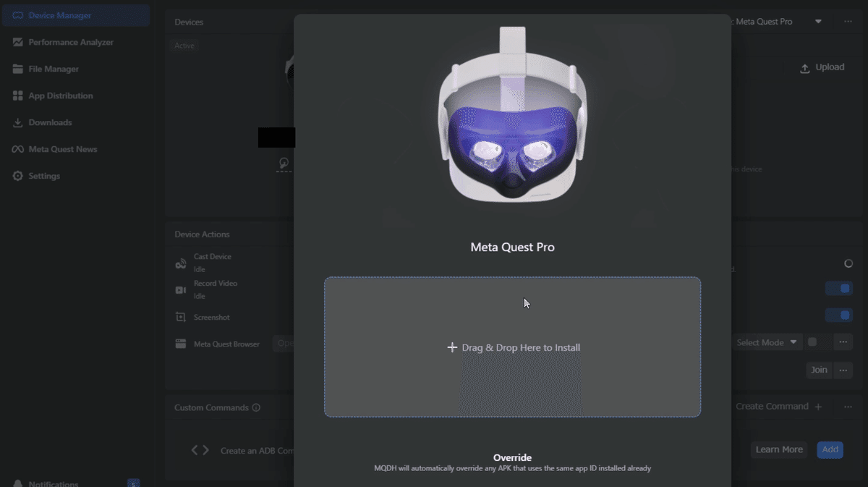Toggle the upper blue switch
The width and height of the screenshot is (868, 487).
tap(839, 289)
